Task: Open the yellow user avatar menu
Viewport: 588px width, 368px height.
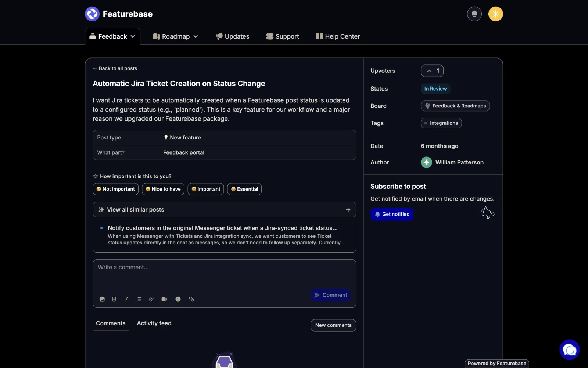Action: coord(496,14)
